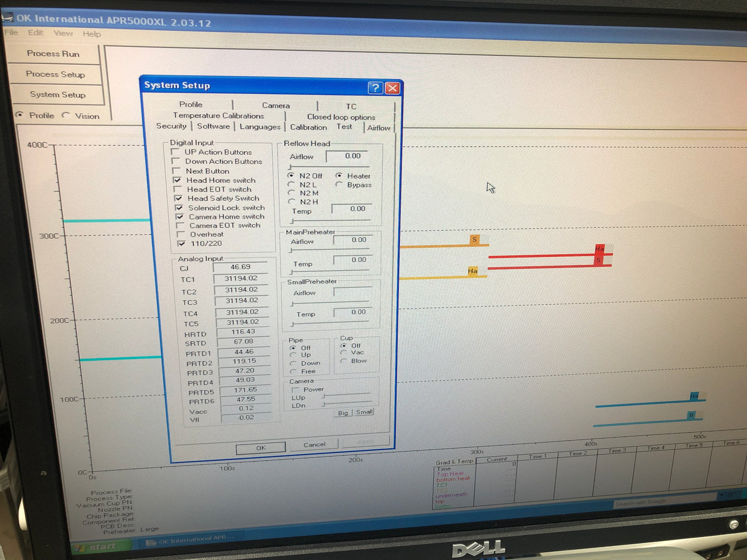
Task: Switch to the Languages tab
Action: coord(260,127)
